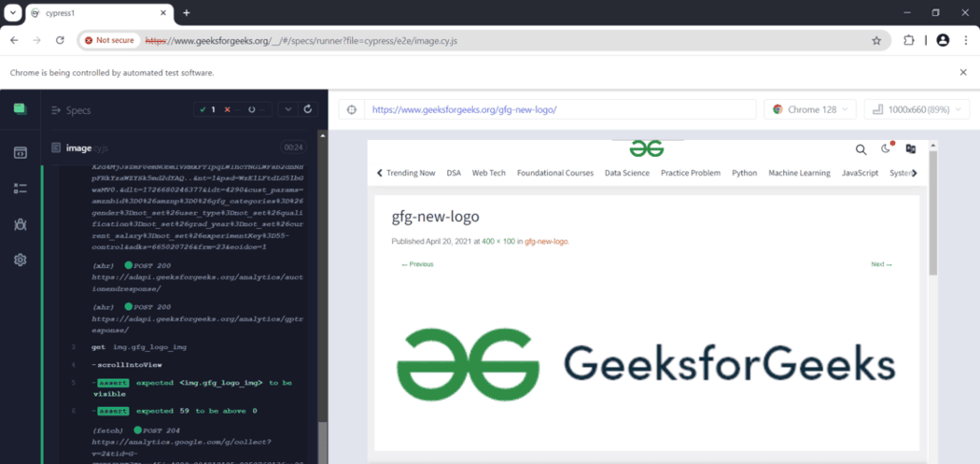
Task: Select Python in topic bar
Action: [745, 174]
